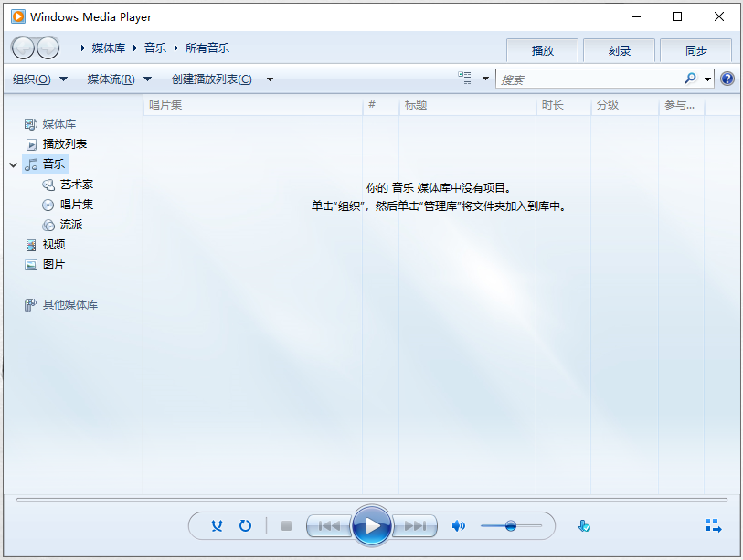743x560 pixels.
Task: Open breadcrumb arrow before 所有音乐
Action: (x=176, y=48)
